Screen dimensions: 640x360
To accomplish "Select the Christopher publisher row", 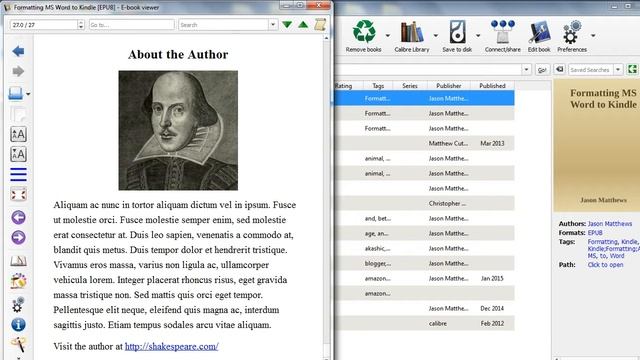I will (x=424, y=203).
